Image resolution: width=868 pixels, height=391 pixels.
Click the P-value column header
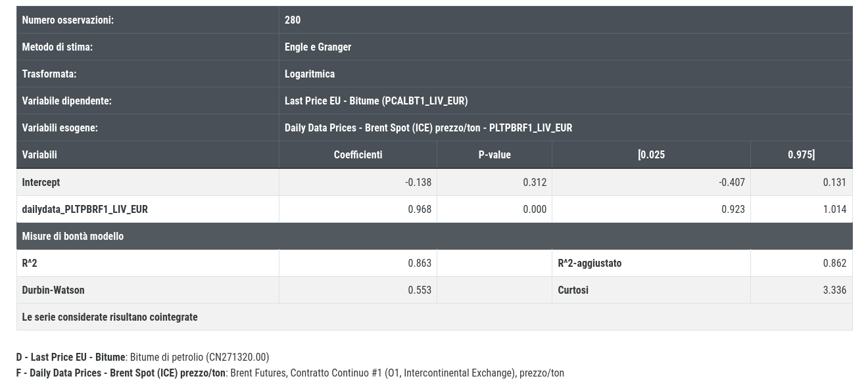[494, 154]
